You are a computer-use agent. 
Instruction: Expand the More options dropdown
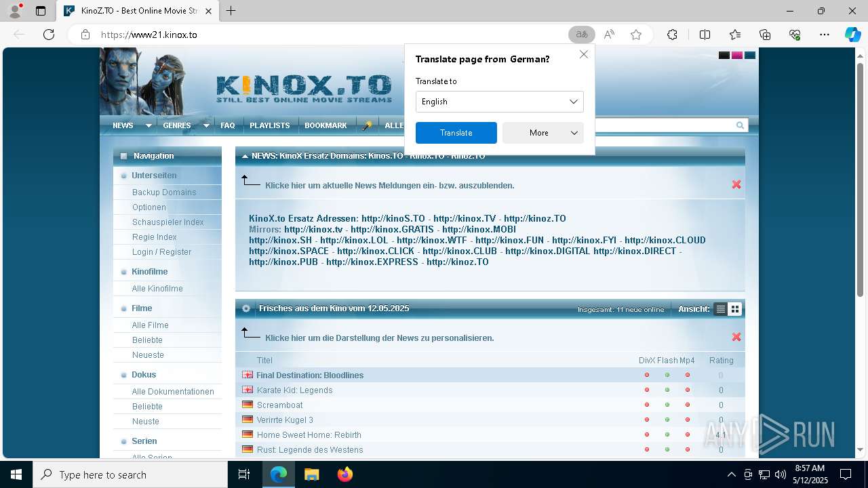pyautogui.click(x=543, y=133)
